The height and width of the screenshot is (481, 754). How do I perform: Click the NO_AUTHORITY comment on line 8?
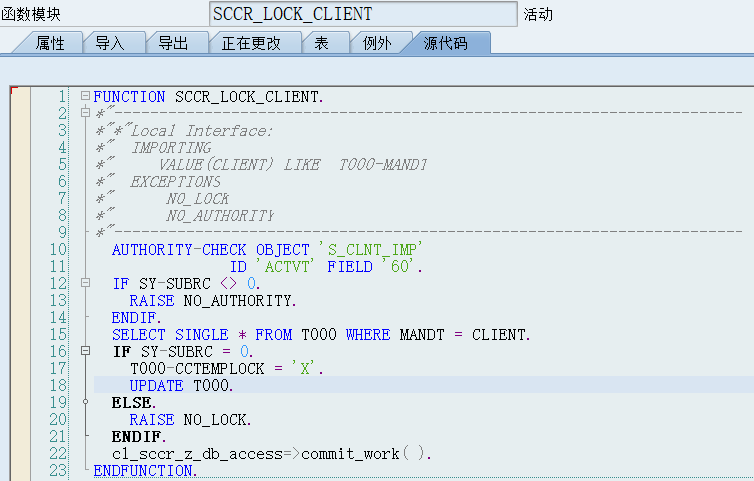coord(220,215)
